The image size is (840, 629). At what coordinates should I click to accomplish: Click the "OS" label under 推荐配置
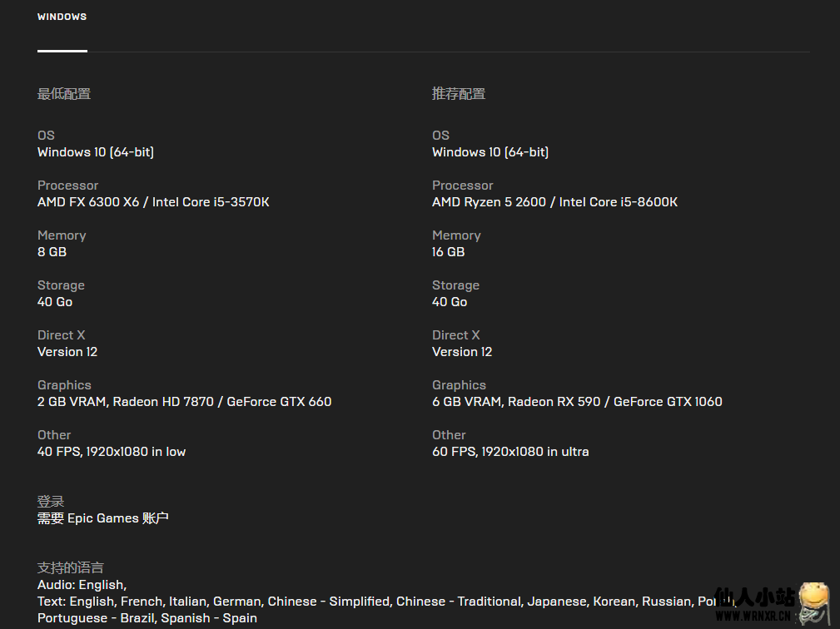point(441,136)
